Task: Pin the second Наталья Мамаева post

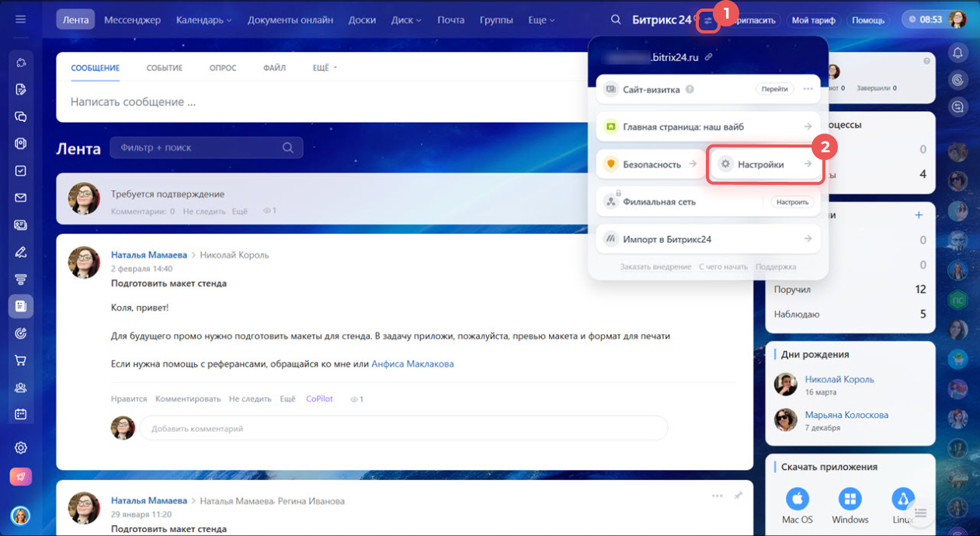Action: pyautogui.click(x=738, y=496)
